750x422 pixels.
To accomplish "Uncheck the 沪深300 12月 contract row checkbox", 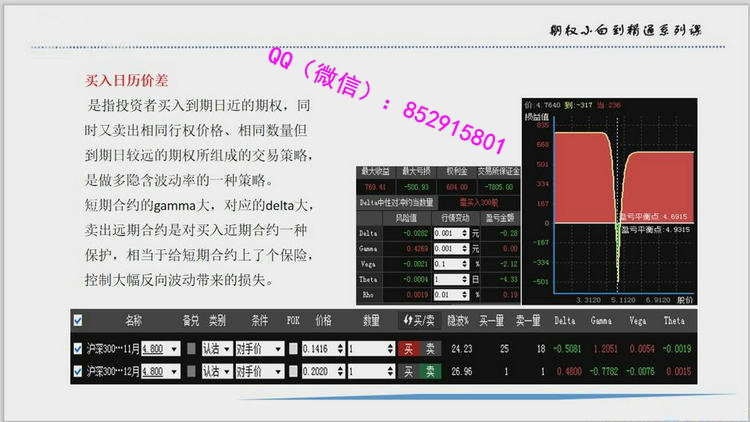I will tap(79, 371).
